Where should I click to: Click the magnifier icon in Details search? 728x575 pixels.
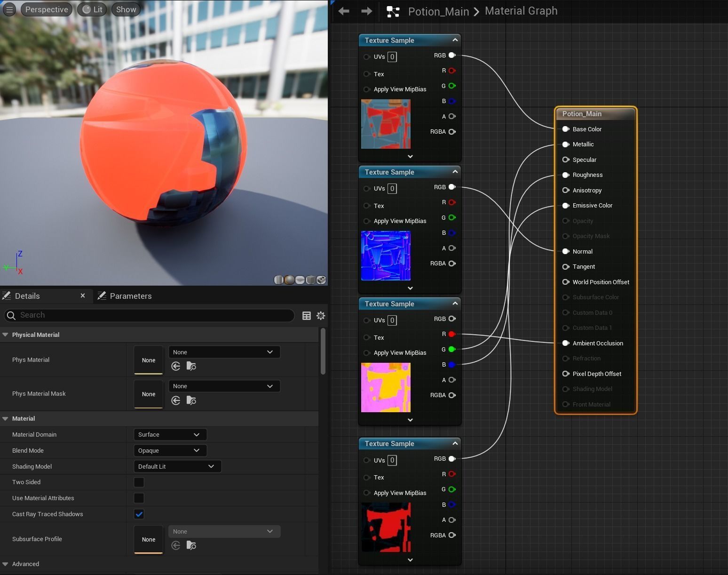(11, 315)
